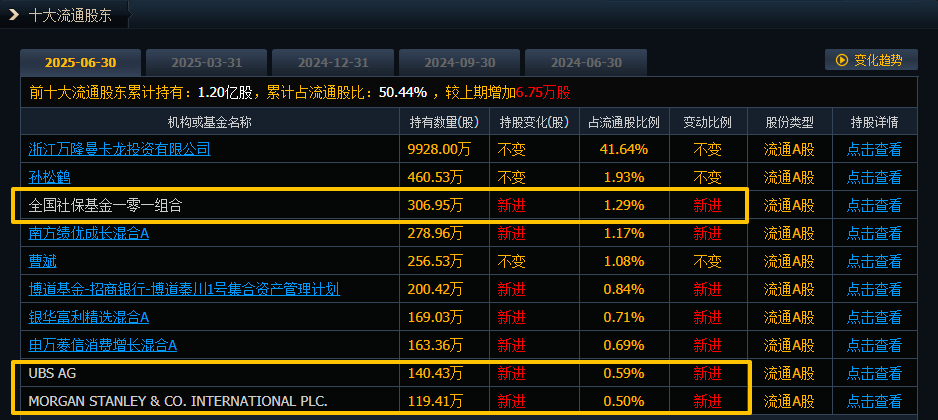
Task: Click the 119.41万 holding value
Action: [x=435, y=401]
